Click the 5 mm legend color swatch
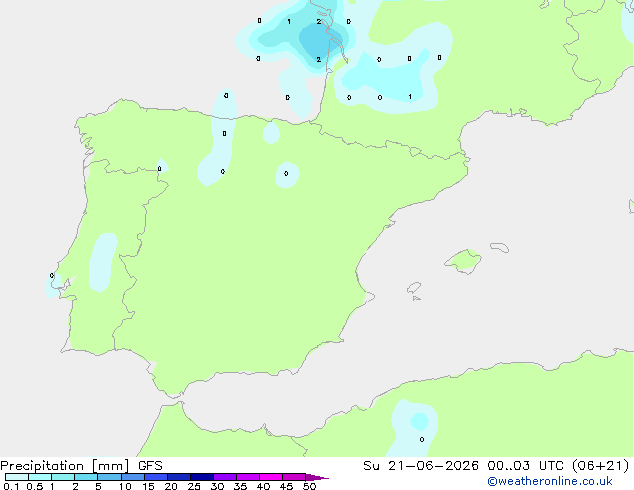Image resolution: width=634 pixels, height=490 pixels. [109, 477]
